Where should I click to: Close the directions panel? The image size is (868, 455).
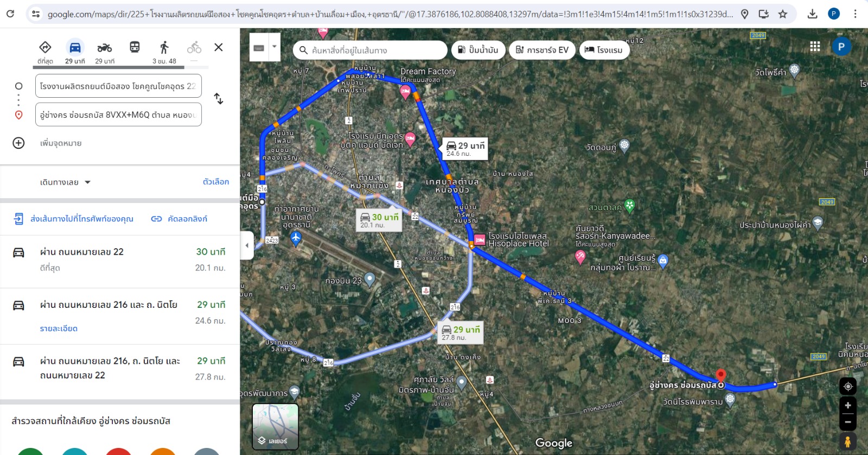point(219,47)
